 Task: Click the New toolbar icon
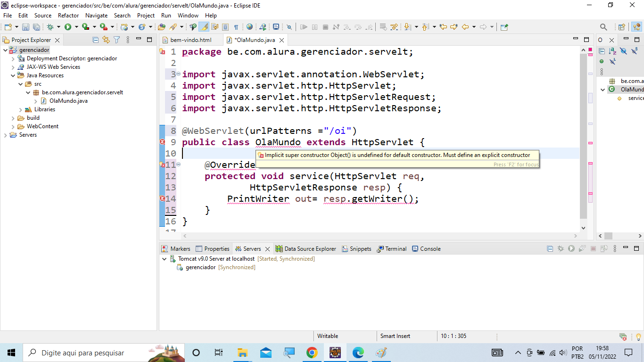pos(8,27)
